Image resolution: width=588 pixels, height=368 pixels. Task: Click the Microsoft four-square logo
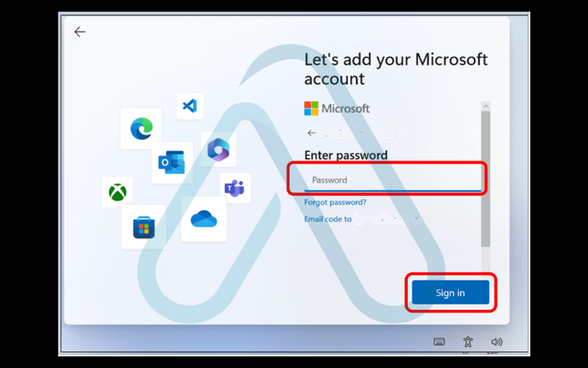coord(312,108)
